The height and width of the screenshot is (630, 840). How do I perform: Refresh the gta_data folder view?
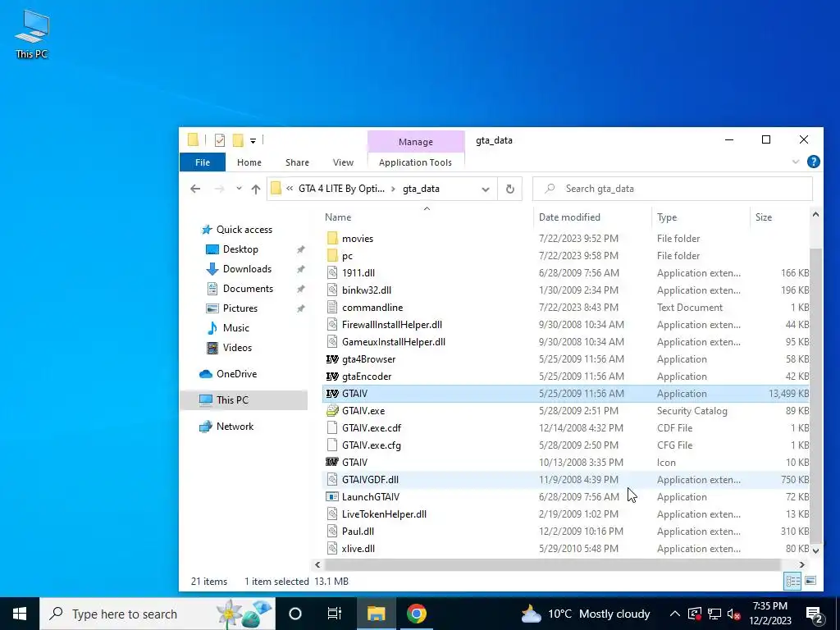pos(510,189)
